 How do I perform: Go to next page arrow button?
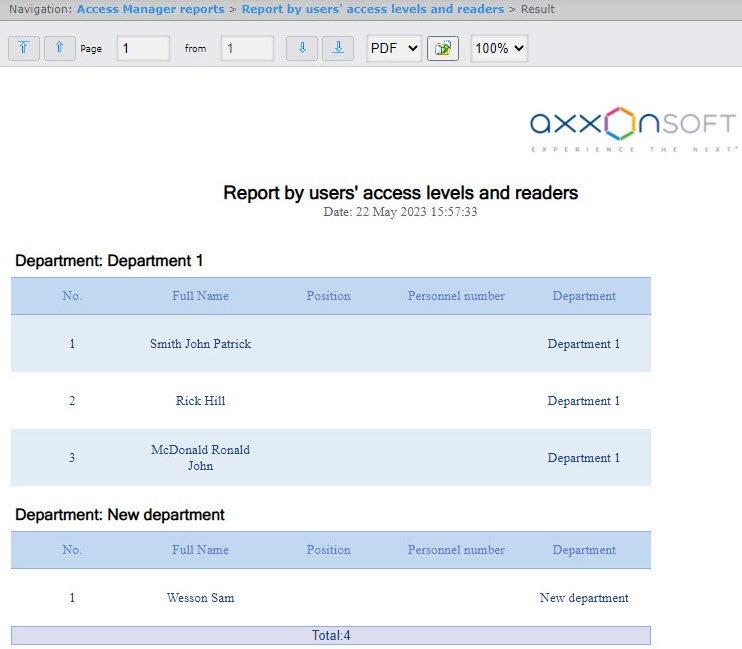point(302,48)
